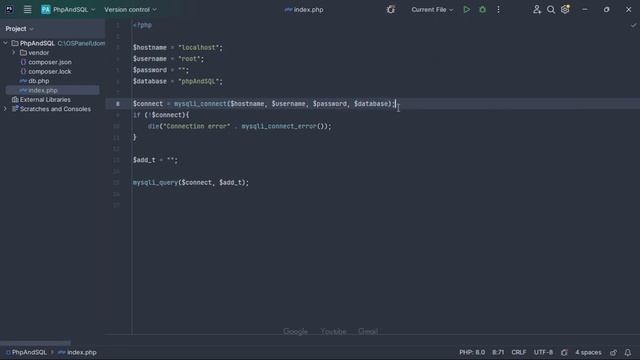Change the CRLF line separator
Viewport: 640px width, 360px height.
(519, 352)
